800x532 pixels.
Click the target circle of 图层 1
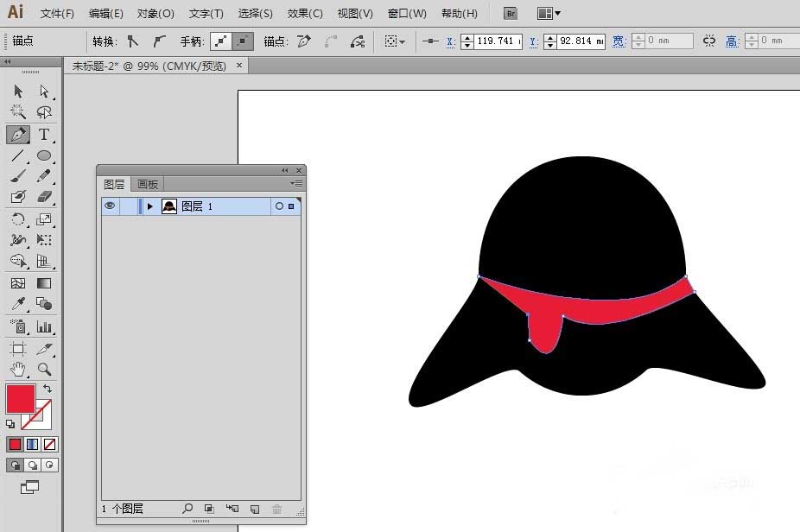pyautogui.click(x=278, y=206)
